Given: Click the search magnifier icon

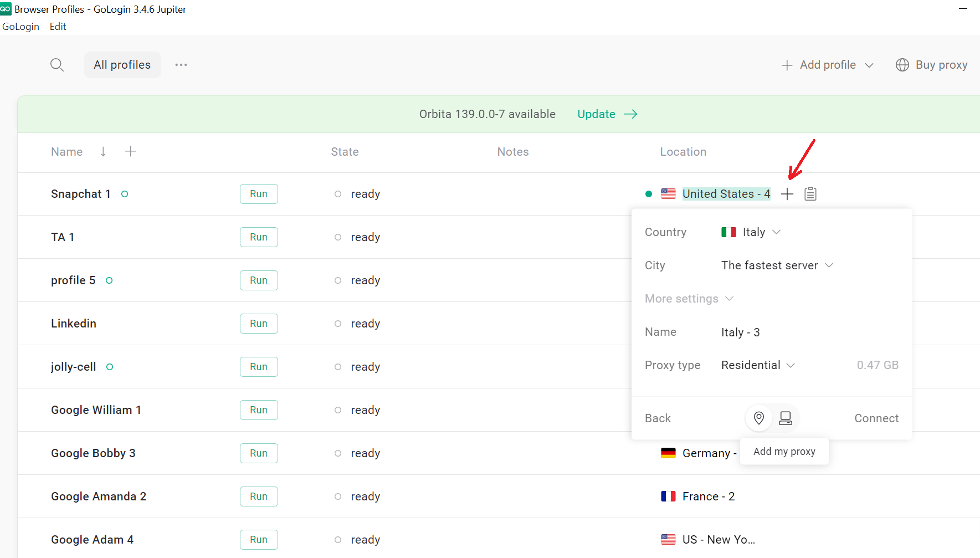Looking at the screenshot, I should [57, 65].
